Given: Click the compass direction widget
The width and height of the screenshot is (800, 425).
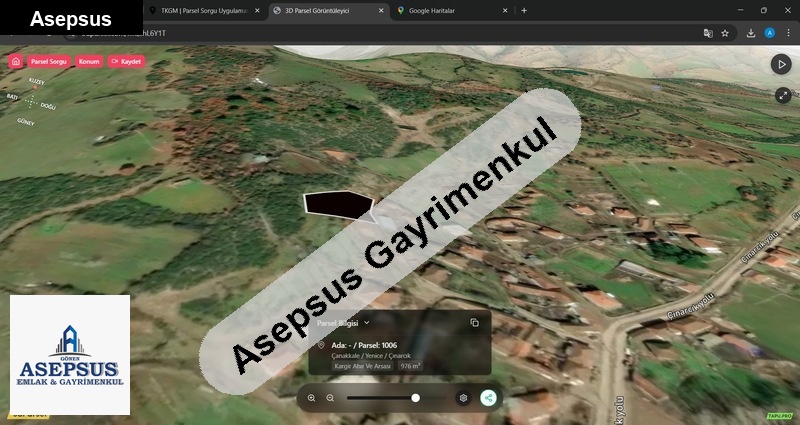Looking at the screenshot, I should (32, 101).
